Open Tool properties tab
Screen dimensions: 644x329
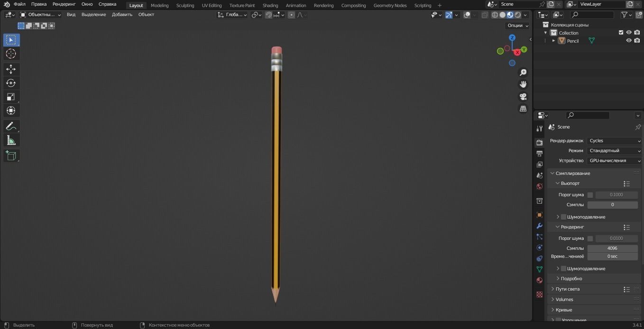(539, 128)
